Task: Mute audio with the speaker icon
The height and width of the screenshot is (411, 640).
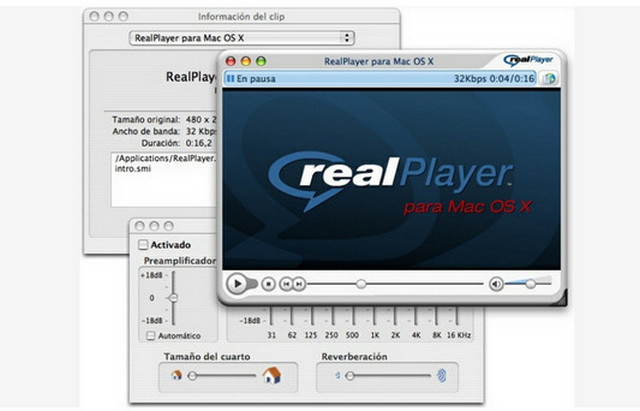Action: tap(496, 284)
